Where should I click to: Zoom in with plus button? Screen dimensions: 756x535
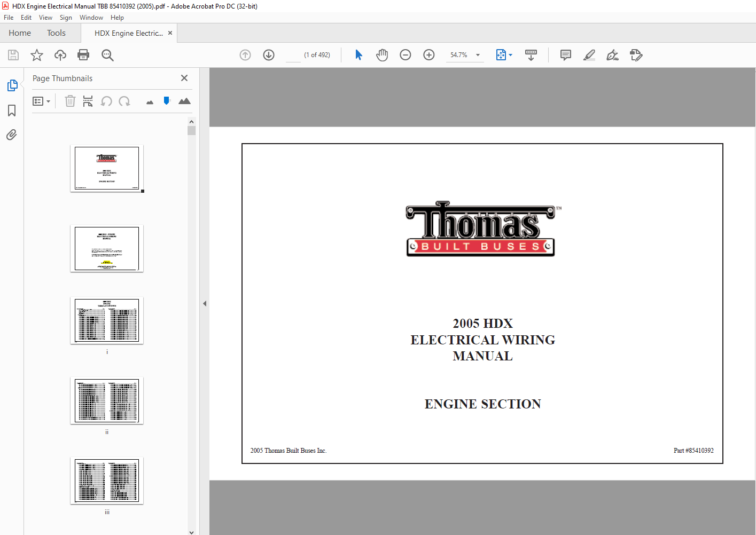(429, 55)
